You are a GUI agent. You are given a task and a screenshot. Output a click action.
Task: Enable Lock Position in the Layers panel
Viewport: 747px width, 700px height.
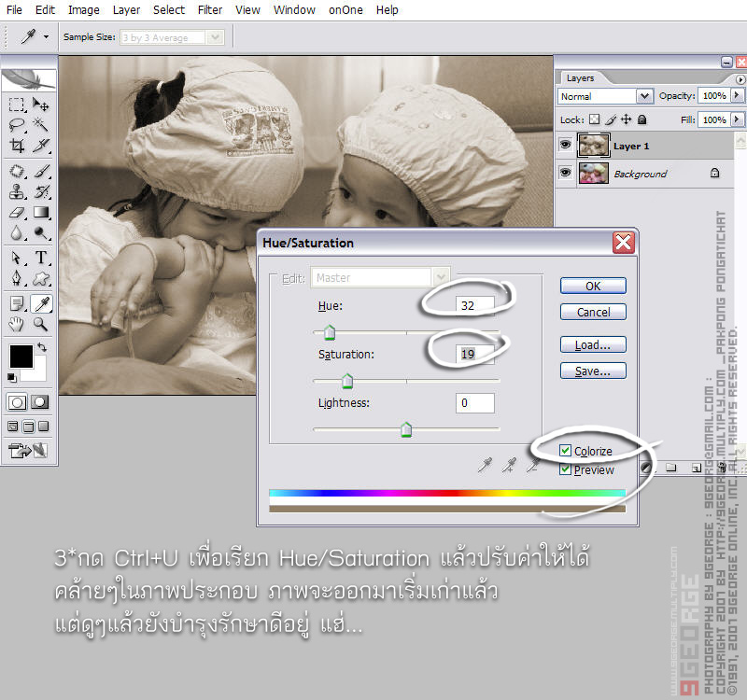(626, 119)
